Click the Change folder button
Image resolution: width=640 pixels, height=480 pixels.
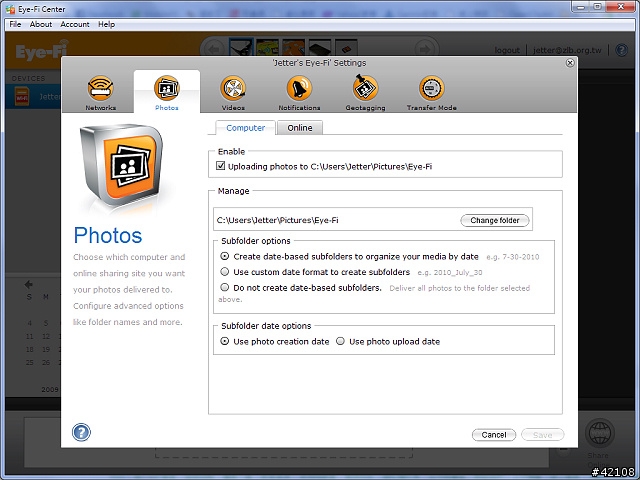[x=495, y=220]
